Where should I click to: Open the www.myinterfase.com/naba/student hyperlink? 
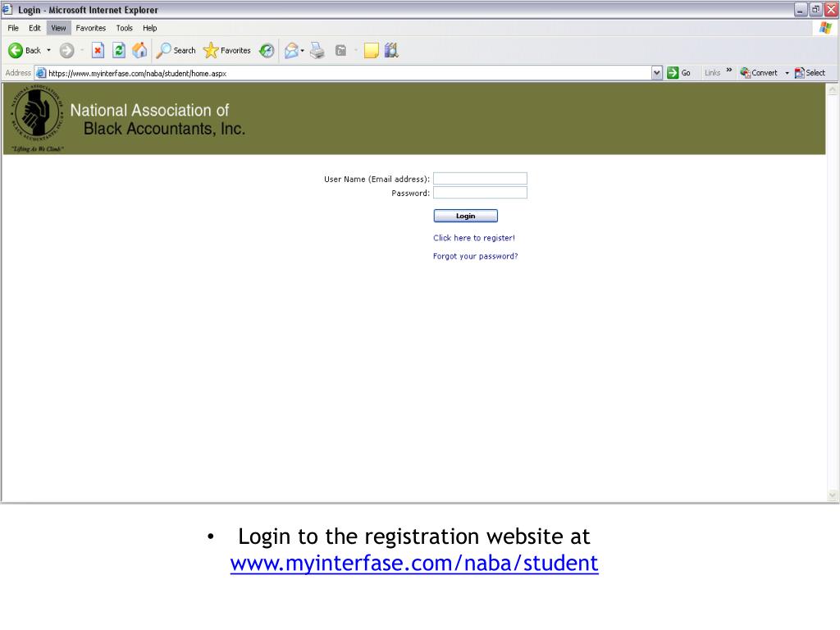414,563
